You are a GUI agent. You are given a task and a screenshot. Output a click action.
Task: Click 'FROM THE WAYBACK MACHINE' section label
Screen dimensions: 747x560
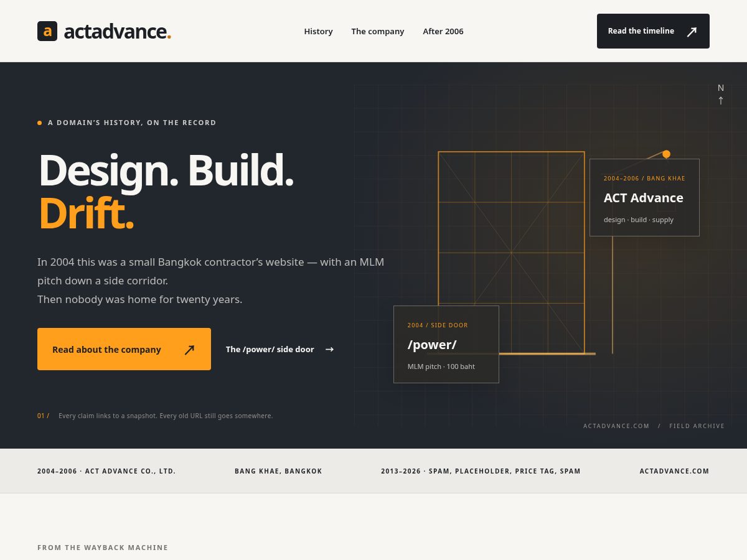pos(103,548)
